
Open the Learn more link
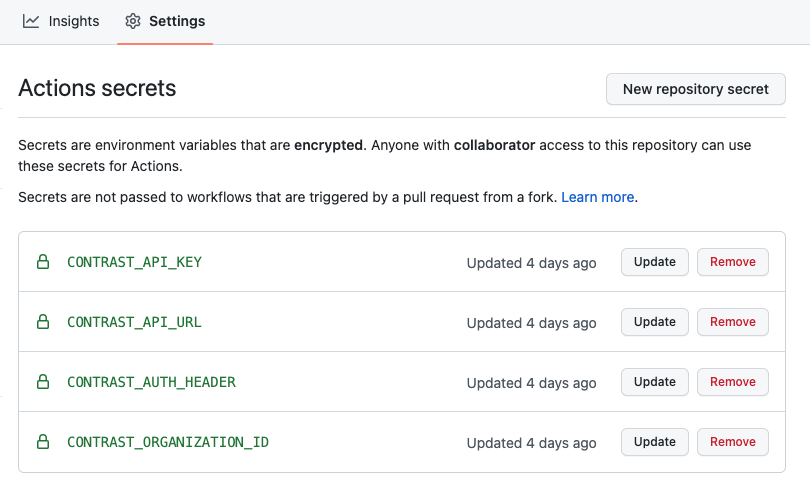coord(597,197)
